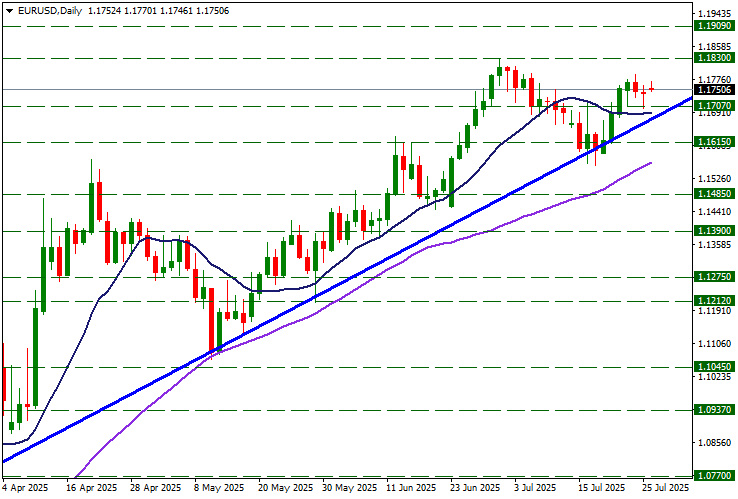Click the 23 Jun 2025 date label
The height and width of the screenshot is (499, 738).
[x=476, y=488]
